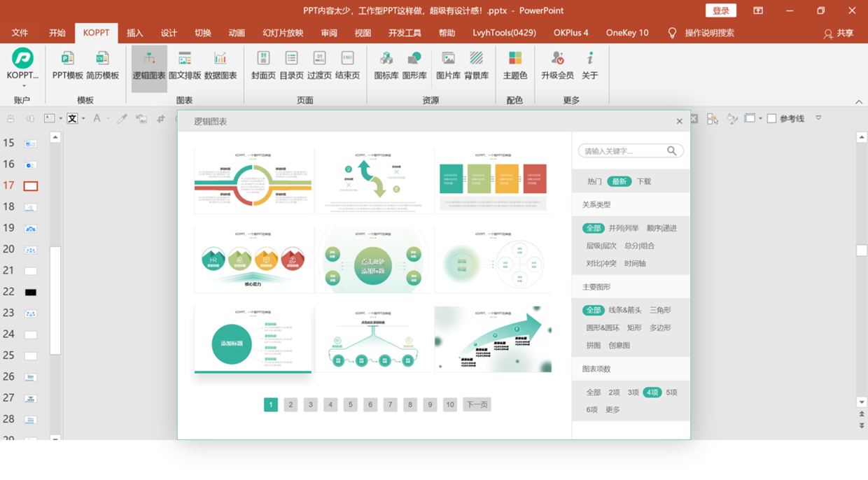Click the lightbulb 操作说明搜索 icon
The image size is (868, 480).
(673, 33)
